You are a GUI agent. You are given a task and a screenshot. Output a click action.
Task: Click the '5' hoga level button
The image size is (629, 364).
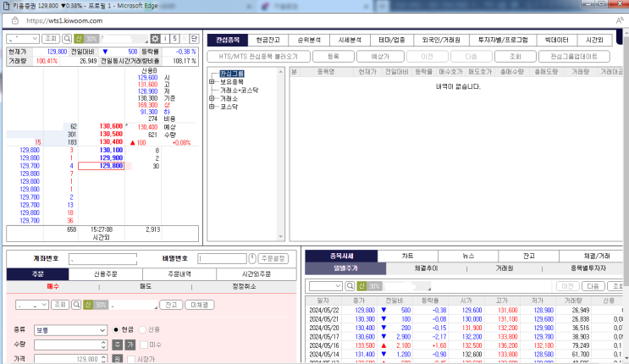[175, 39]
